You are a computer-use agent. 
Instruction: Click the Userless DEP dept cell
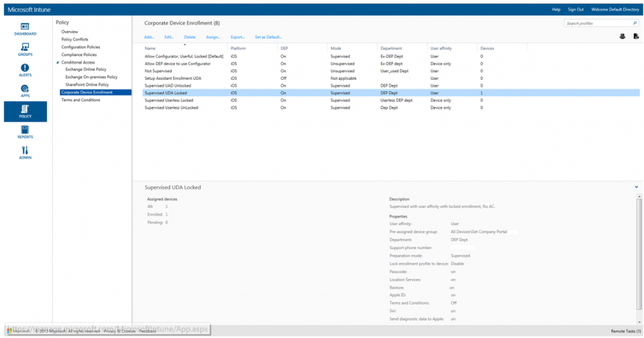(x=396, y=100)
